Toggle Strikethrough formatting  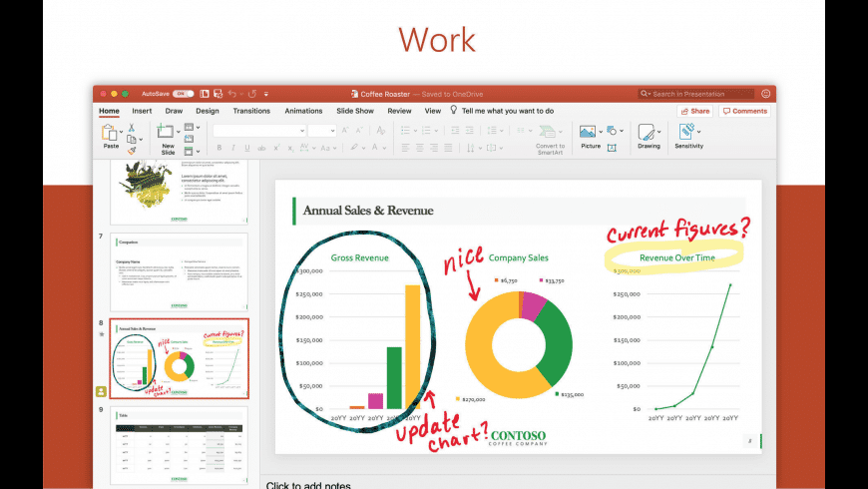pos(261,148)
